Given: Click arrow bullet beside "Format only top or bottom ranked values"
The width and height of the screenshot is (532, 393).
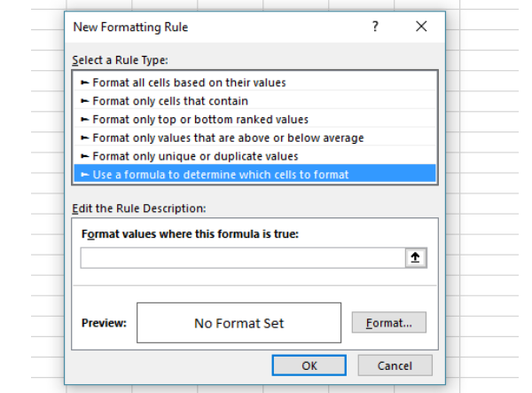Looking at the screenshot, I should pyautogui.click(x=84, y=120).
